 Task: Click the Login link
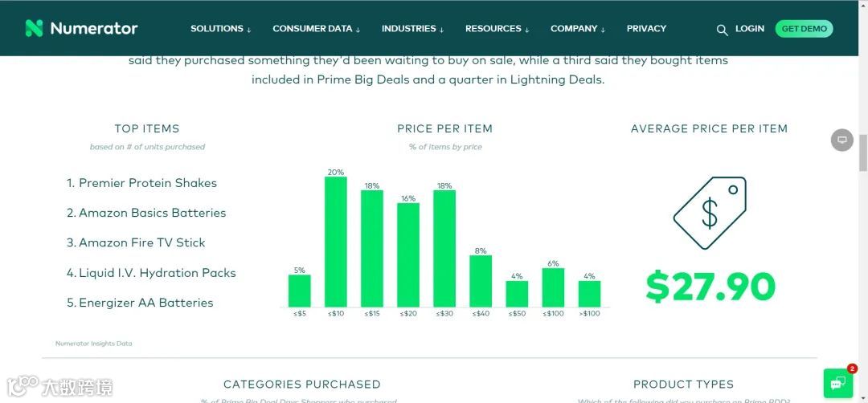[x=749, y=29]
